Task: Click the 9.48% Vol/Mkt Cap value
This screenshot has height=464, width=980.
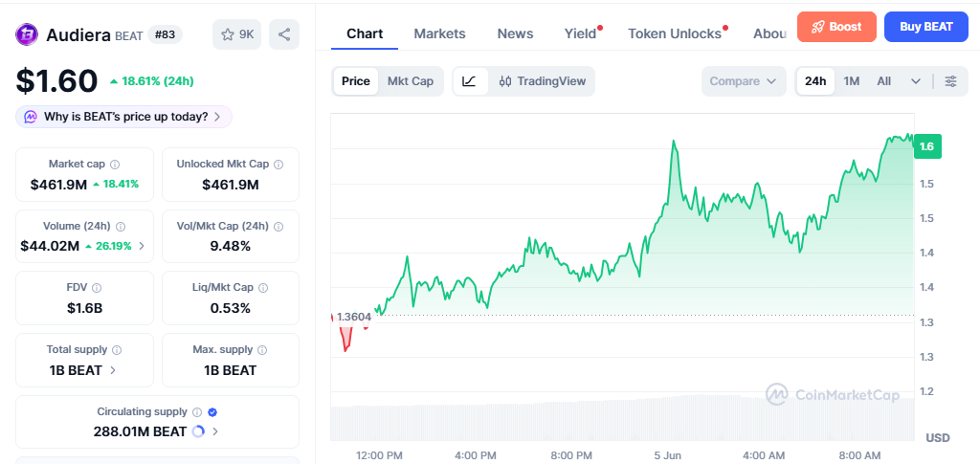Action: 230,246
